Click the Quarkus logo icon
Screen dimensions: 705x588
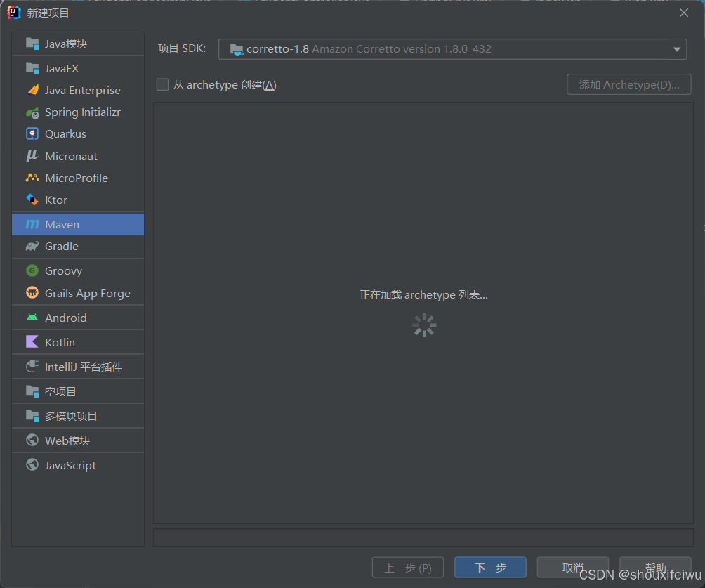click(32, 133)
